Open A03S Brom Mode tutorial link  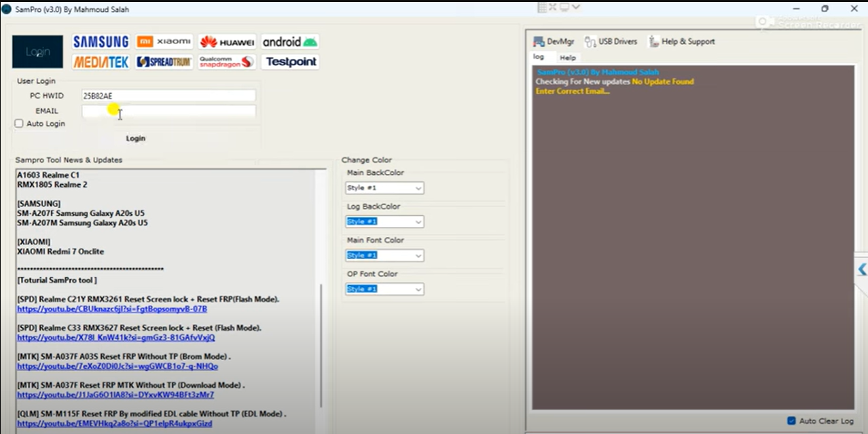[x=117, y=366]
